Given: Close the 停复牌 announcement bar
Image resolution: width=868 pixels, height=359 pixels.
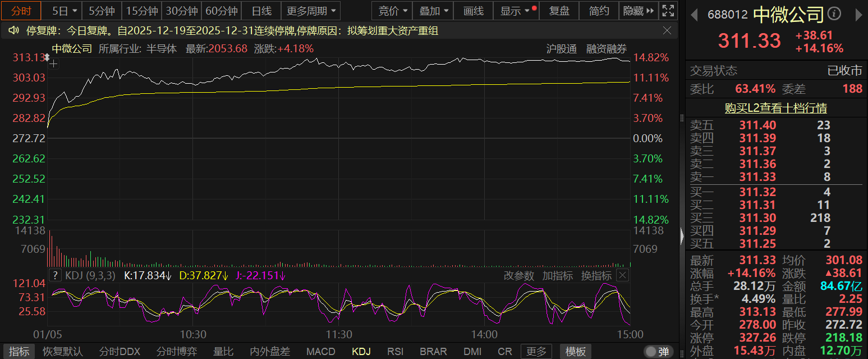Looking at the screenshot, I should (667, 30).
